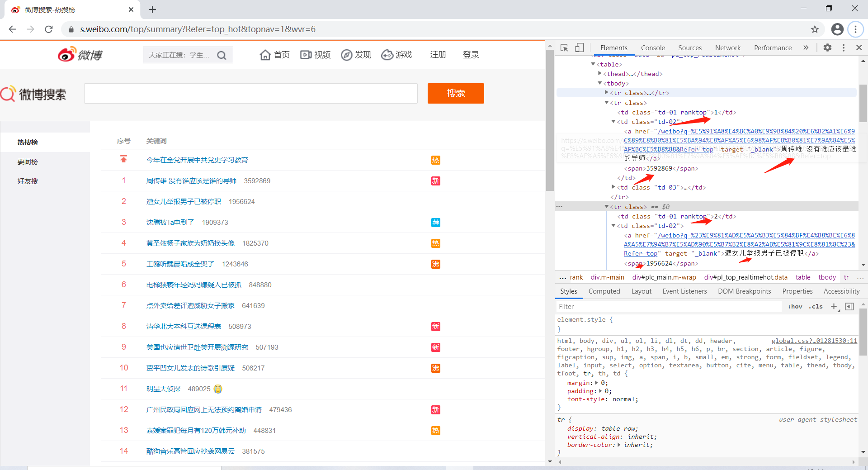Expand the td-03 node in DOM tree

coord(613,187)
